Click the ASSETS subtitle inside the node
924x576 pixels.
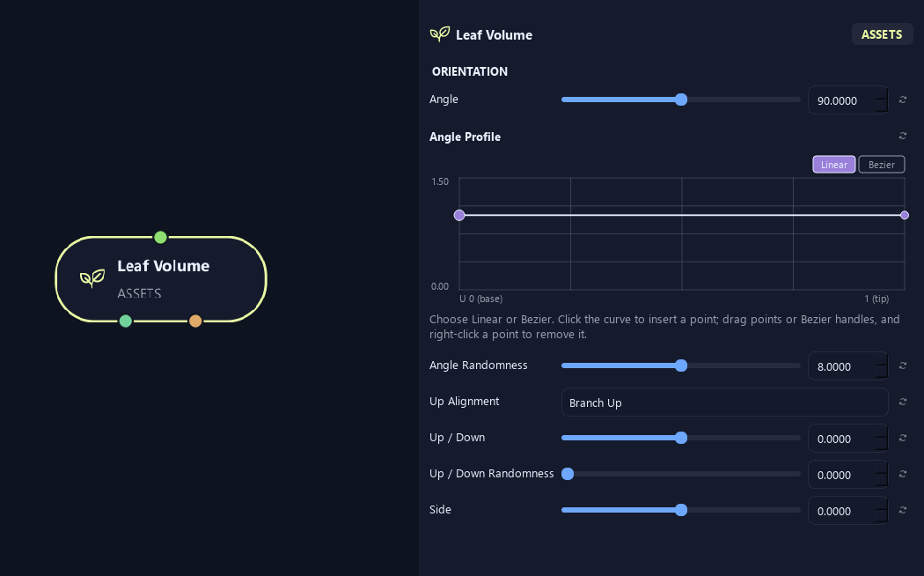pyautogui.click(x=139, y=293)
